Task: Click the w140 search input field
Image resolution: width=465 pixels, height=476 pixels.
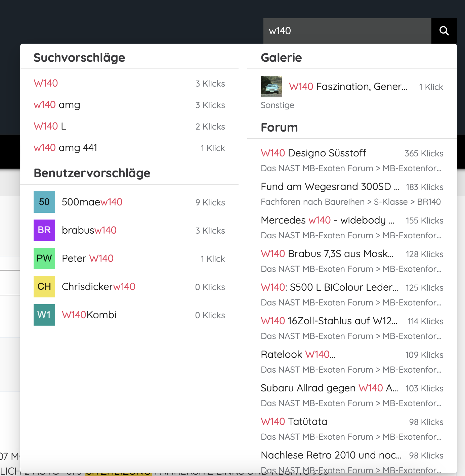Action: point(347,31)
